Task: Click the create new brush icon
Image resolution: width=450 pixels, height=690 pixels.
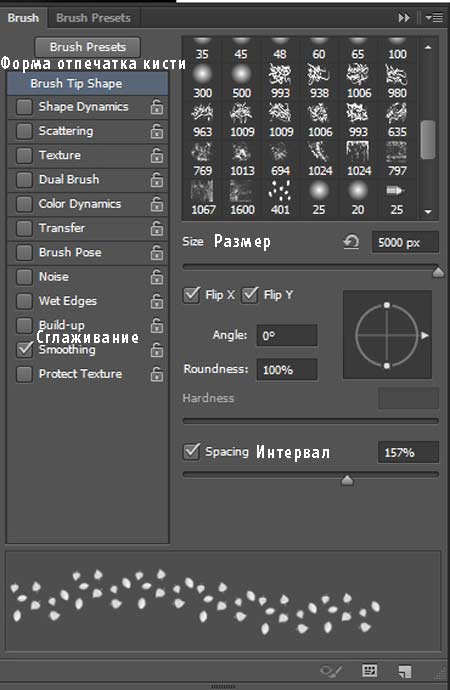Action: (404, 671)
